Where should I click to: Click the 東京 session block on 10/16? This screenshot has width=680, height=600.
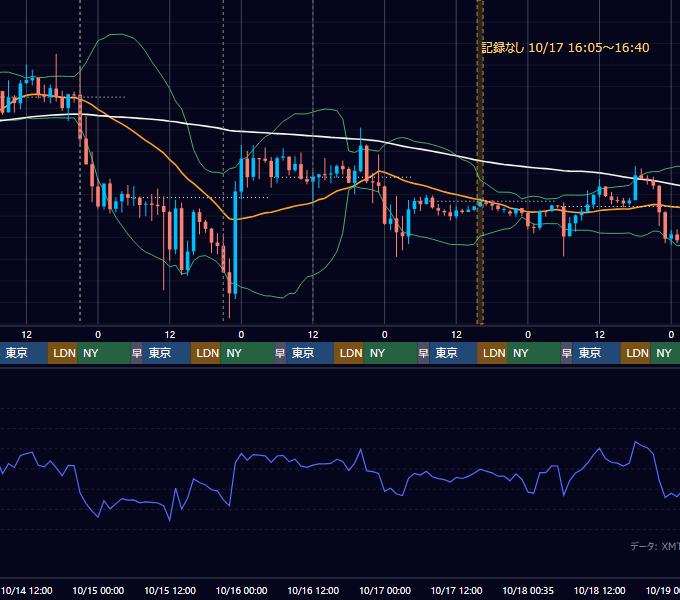pos(310,353)
